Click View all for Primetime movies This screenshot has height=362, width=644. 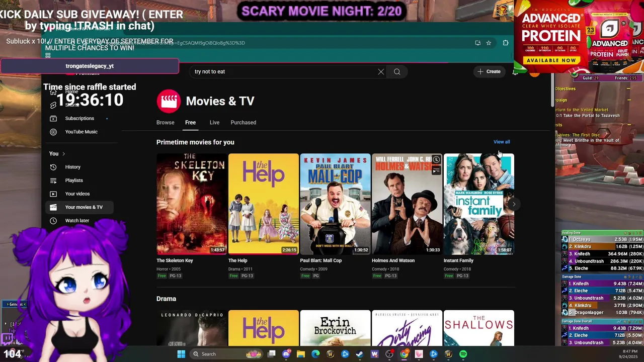pyautogui.click(x=502, y=142)
